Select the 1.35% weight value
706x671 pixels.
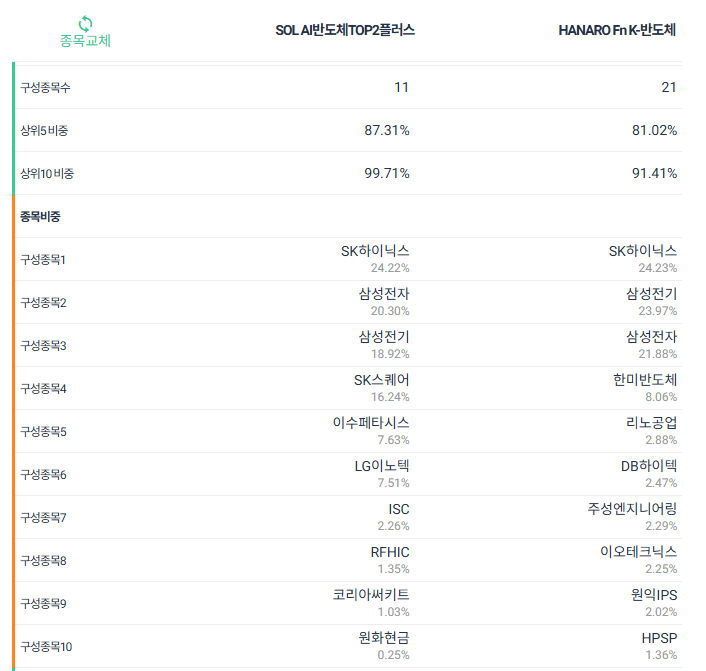click(x=394, y=569)
